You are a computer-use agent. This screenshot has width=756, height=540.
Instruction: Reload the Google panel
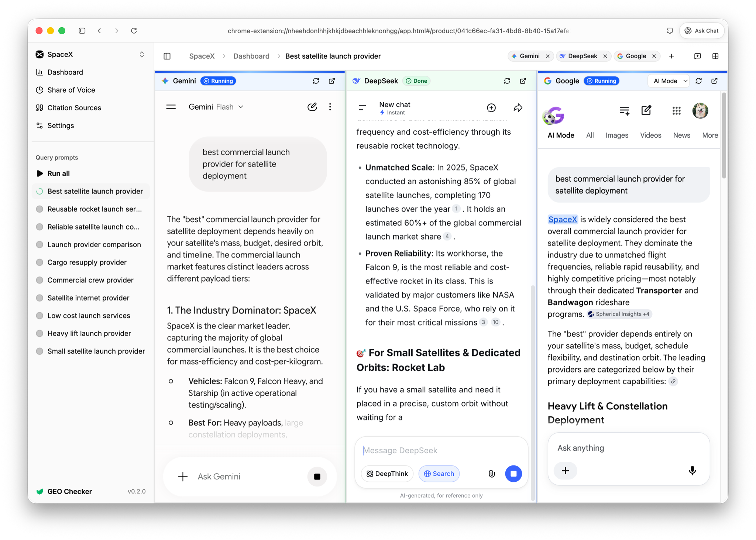[699, 81]
